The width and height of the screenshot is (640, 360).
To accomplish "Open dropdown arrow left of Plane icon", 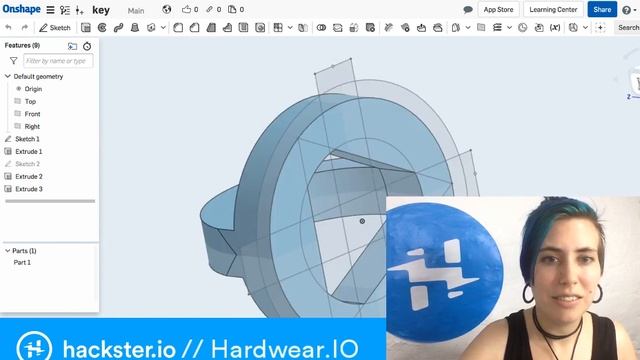I will tap(468, 28).
